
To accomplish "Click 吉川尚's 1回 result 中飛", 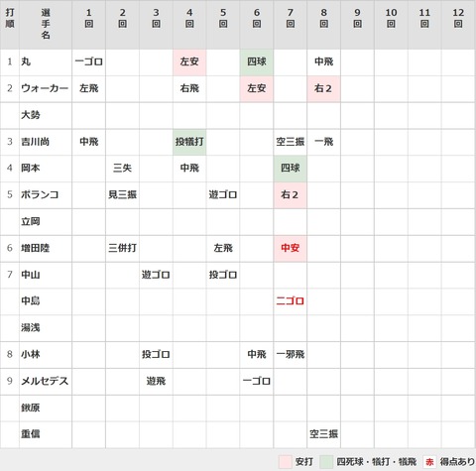I will point(89,142).
